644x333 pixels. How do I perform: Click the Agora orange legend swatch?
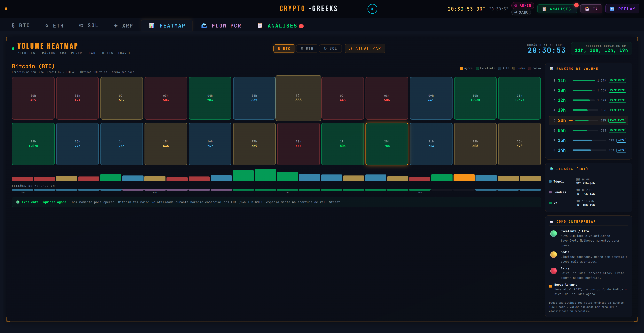(x=461, y=68)
